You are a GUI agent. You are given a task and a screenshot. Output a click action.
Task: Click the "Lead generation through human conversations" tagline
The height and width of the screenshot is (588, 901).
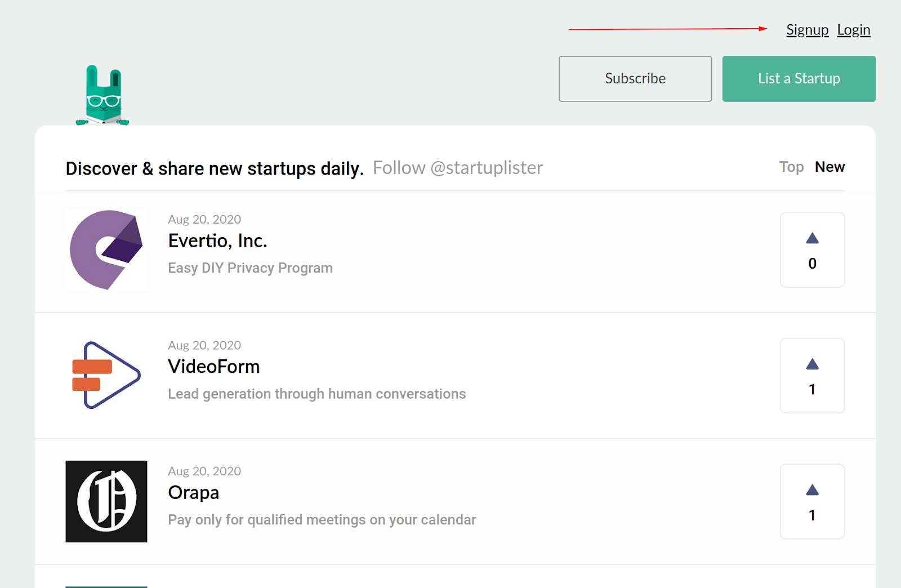(316, 394)
